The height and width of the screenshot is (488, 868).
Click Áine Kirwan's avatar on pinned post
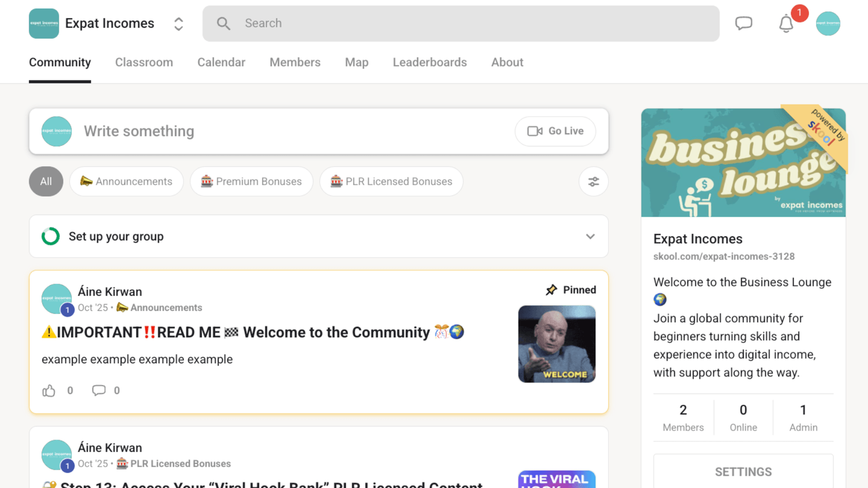(x=57, y=299)
